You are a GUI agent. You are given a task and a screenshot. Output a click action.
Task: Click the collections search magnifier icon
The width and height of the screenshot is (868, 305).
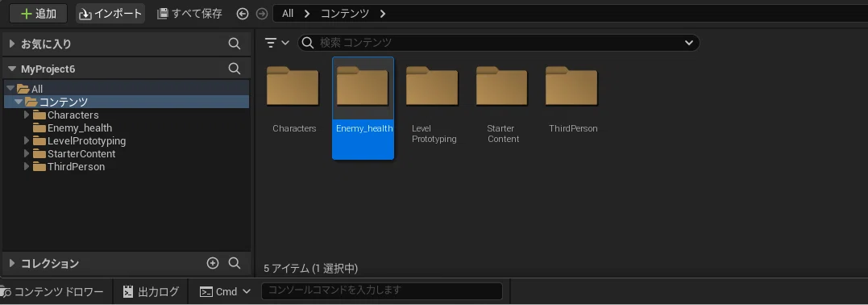(235, 263)
